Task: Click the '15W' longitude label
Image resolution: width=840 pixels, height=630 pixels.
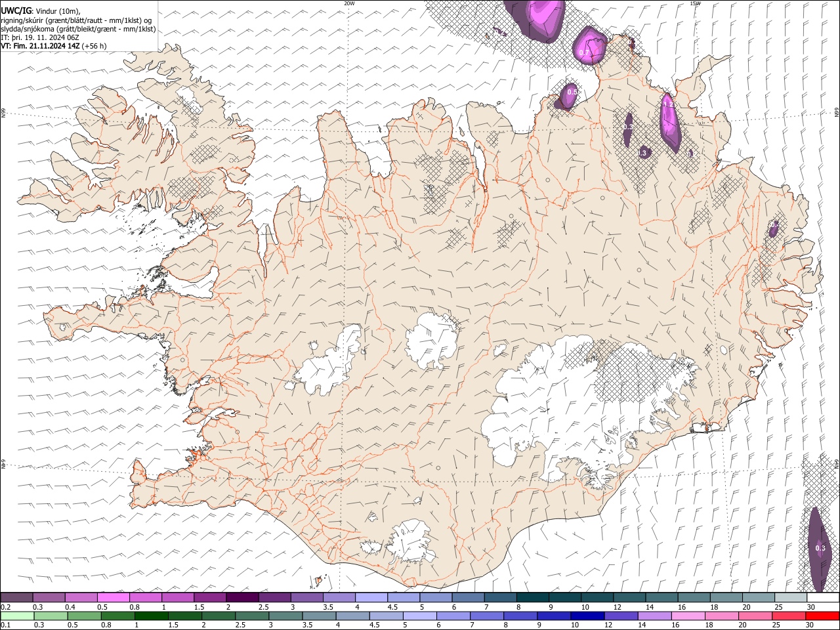Action: click(695, 3)
